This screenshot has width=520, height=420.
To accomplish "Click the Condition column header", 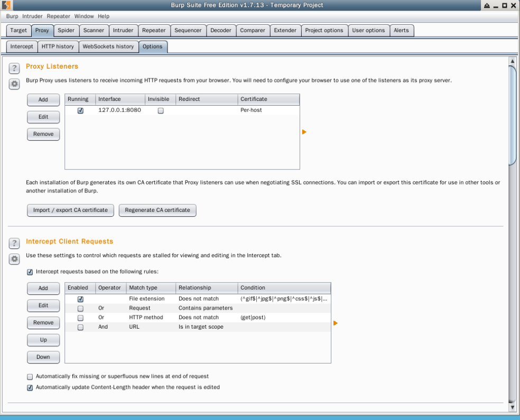I will [284, 288].
